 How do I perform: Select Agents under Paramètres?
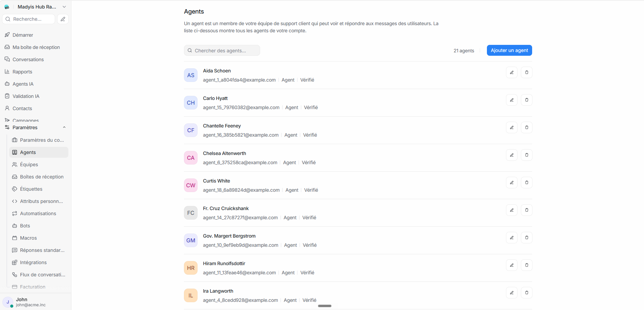pos(39,152)
